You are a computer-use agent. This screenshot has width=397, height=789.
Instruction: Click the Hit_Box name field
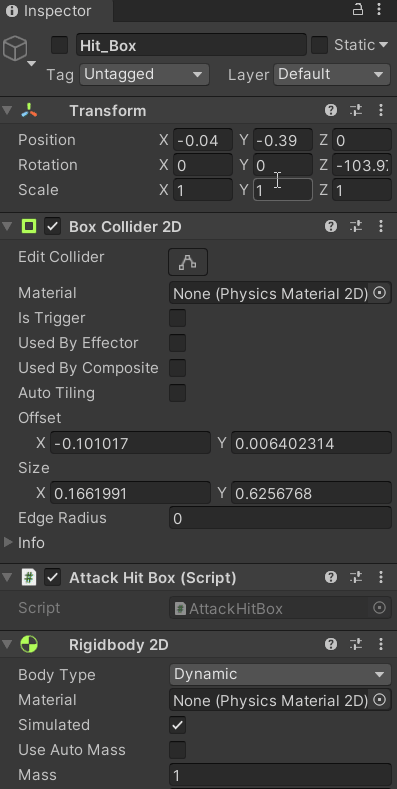coord(191,45)
